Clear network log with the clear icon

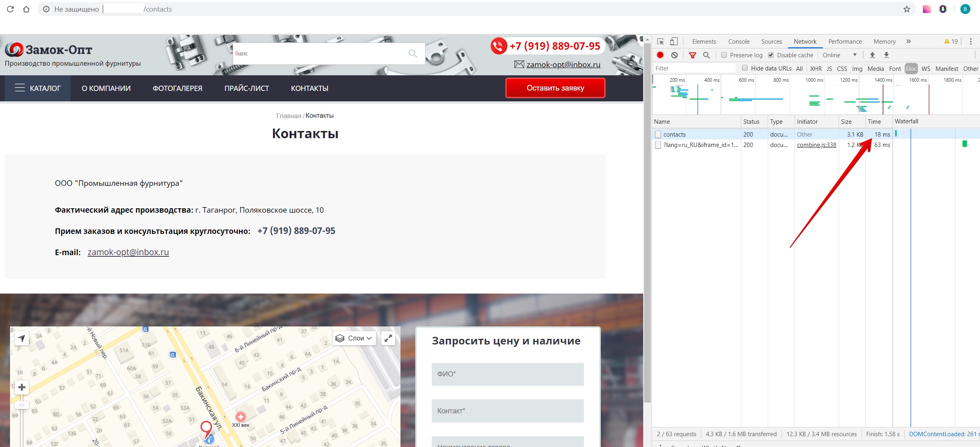point(674,55)
